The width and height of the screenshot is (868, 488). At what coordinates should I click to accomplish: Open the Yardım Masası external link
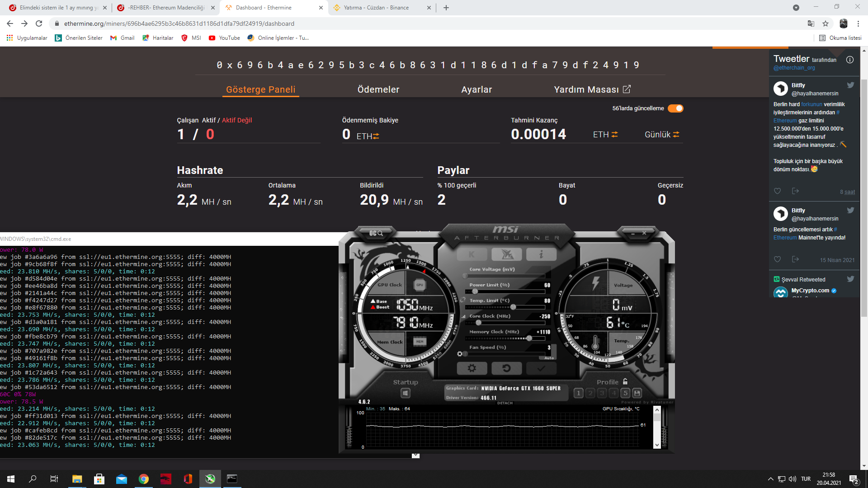(x=592, y=89)
